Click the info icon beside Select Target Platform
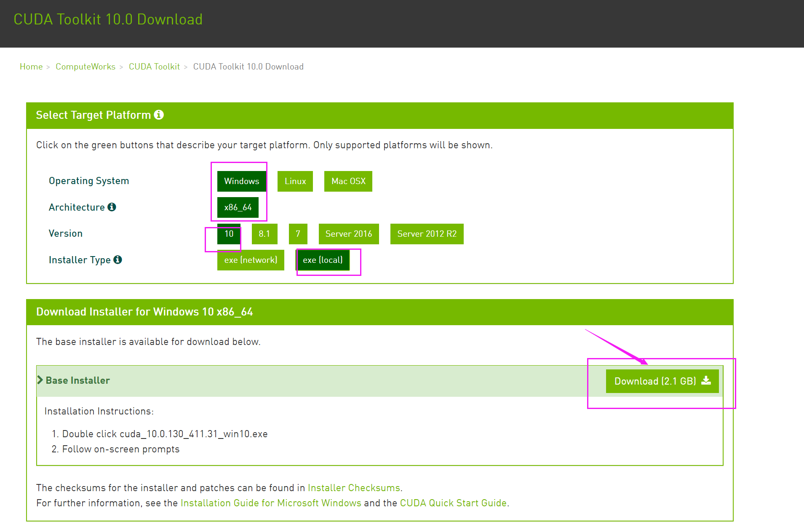Viewport: 804px width, 532px height. (159, 115)
